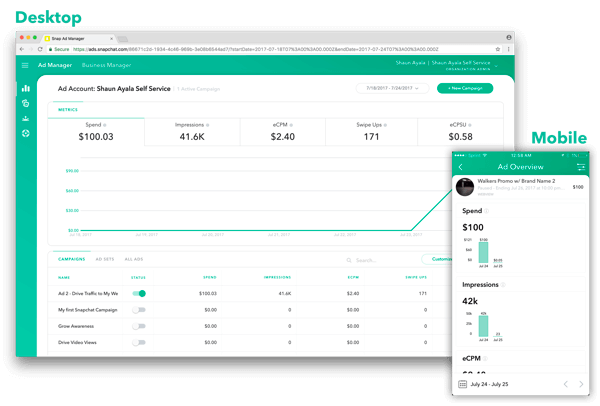Viewport: 600px width, 406px height.
Task: Open a new browser tab
Action: (x=123, y=39)
